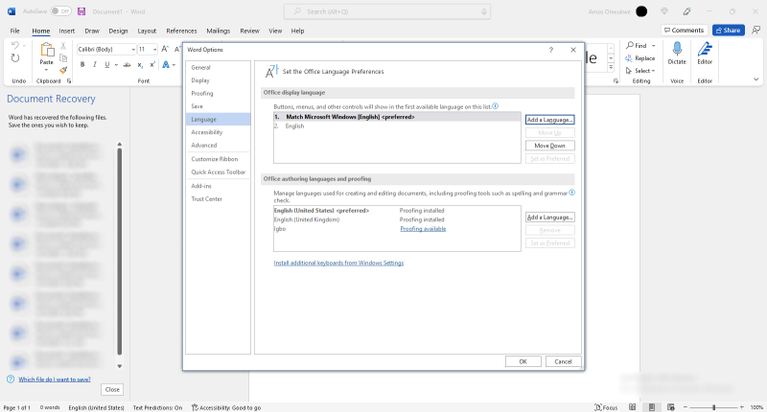
Task: Click the person feedback icon beside Share
Action: tap(756, 30)
